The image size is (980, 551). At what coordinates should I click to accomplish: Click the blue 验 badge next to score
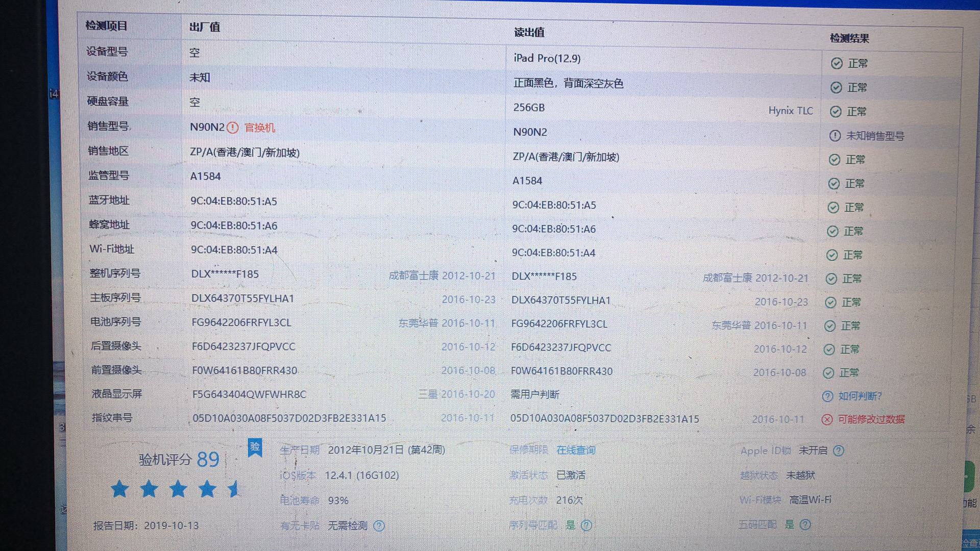click(255, 447)
